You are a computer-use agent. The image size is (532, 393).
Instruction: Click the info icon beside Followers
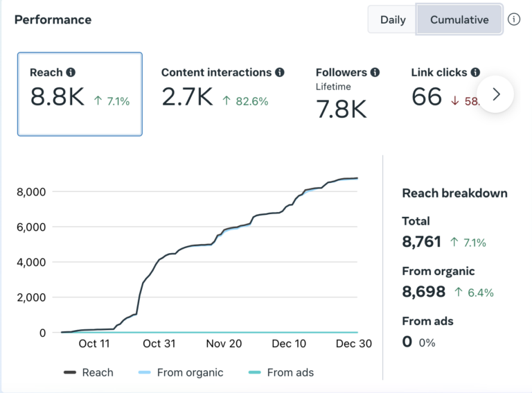point(375,72)
